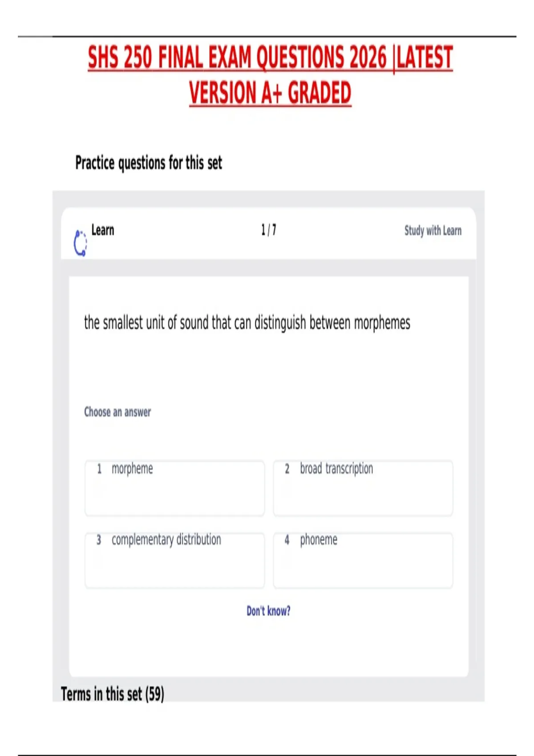Open the Study with Learn link

(x=433, y=230)
